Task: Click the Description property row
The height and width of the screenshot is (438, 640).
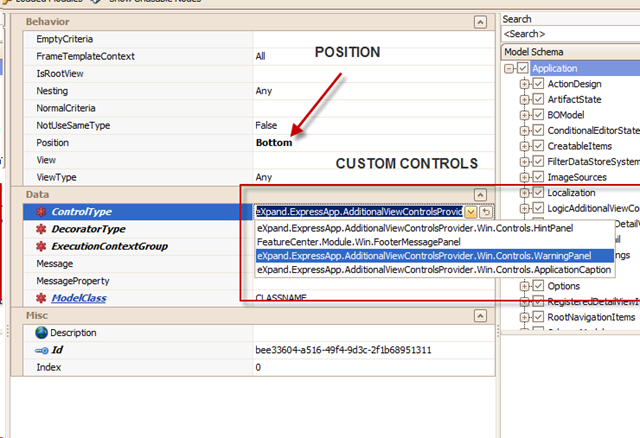Action: [x=259, y=333]
